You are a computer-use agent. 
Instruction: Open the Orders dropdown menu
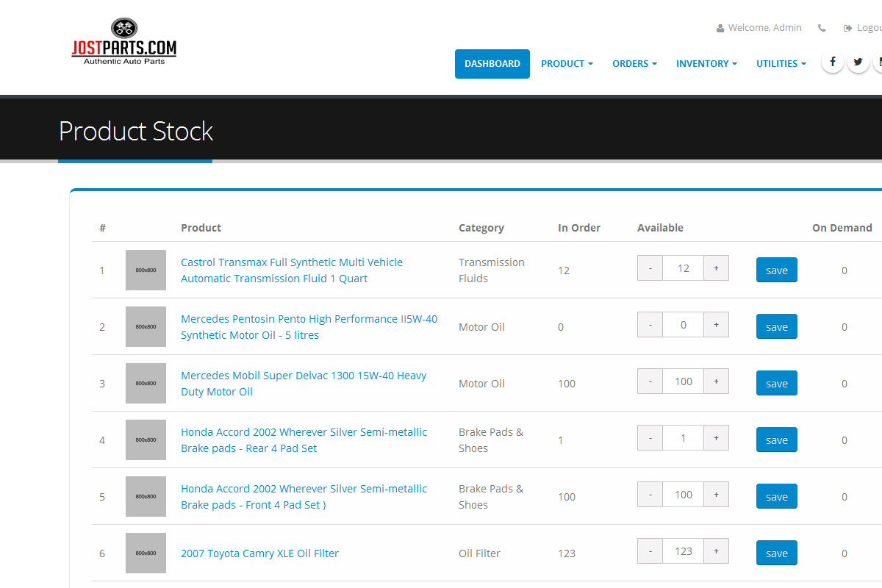point(634,64)
